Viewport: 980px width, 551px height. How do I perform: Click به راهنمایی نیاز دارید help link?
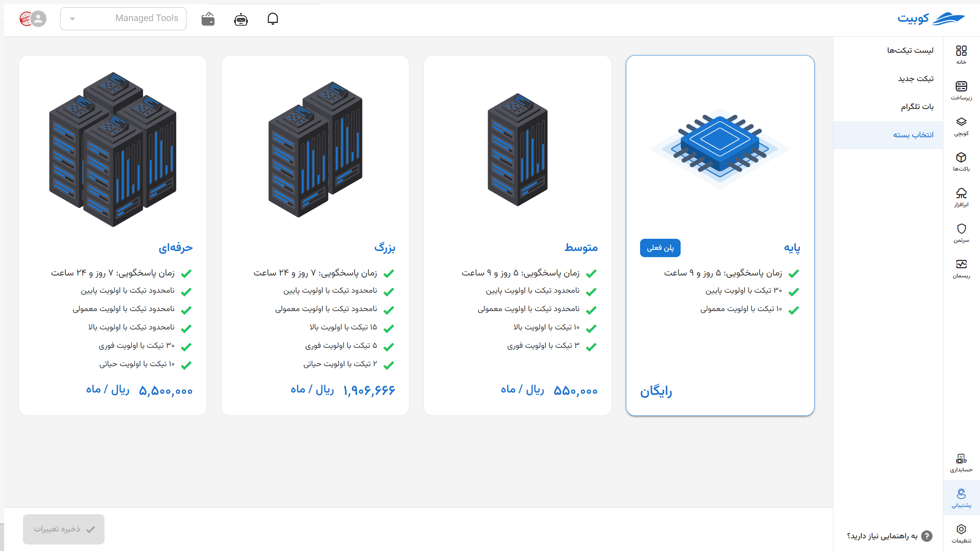(x=889, y=536)
